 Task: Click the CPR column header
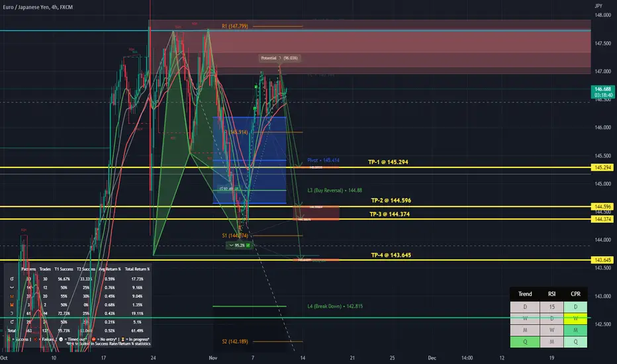[576, 294]
